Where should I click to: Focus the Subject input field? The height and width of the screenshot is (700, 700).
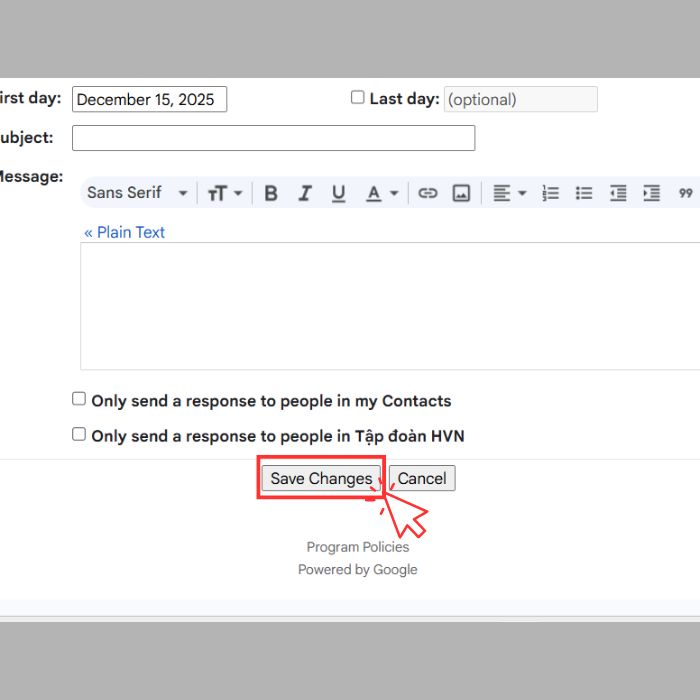click(x=274, y=138)
